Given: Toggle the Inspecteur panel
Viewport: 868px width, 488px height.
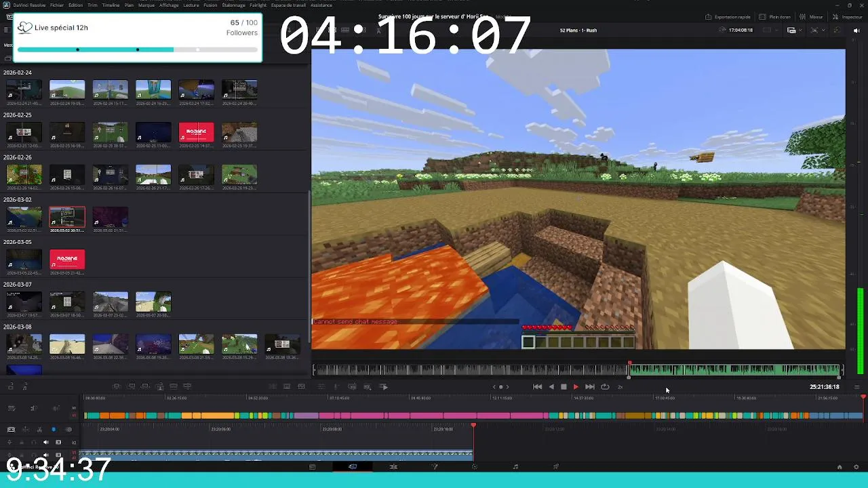Looking at the screenshot, I should pos(848,17).
